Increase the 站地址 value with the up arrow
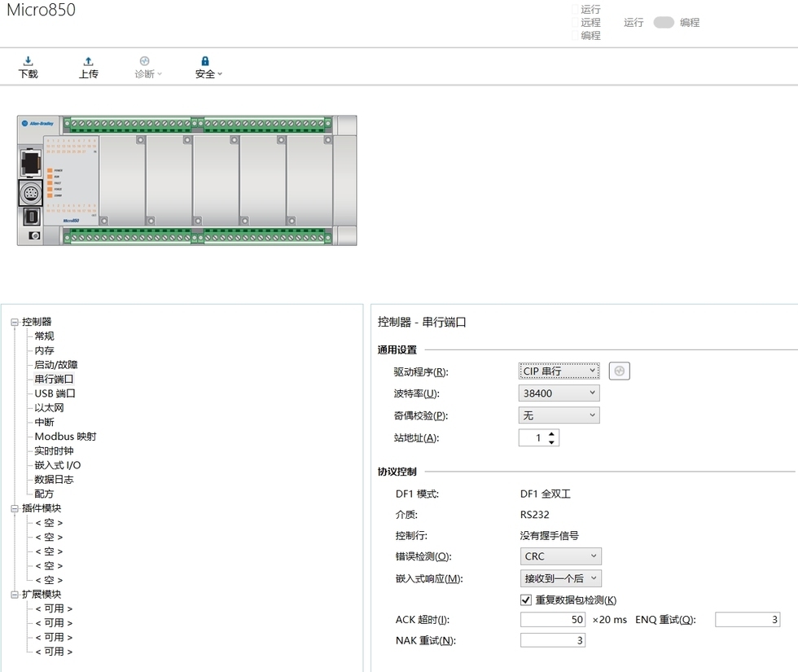The height and width of the screenshot is (672, 798). click(x=552, y=434)
